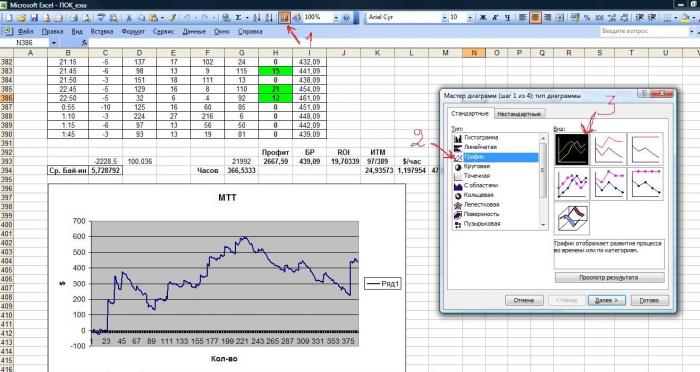Click the Готово button
Screen dimensions: 700x372
[650, 300]
